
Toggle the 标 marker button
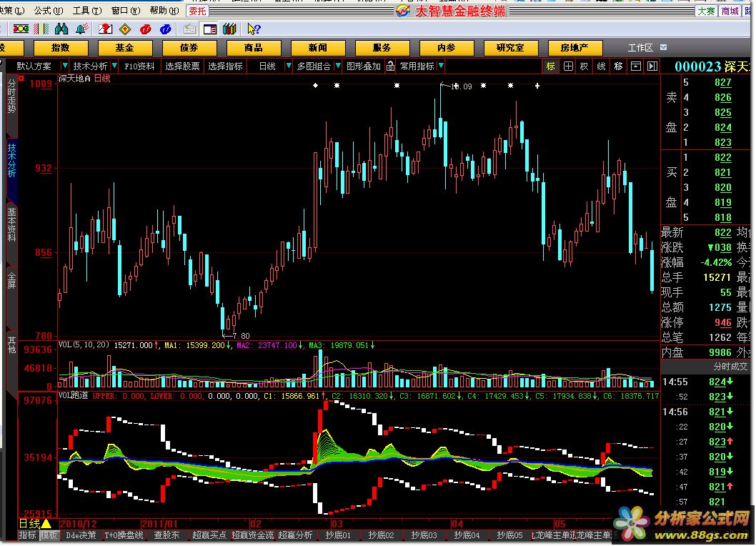(551, 66)
